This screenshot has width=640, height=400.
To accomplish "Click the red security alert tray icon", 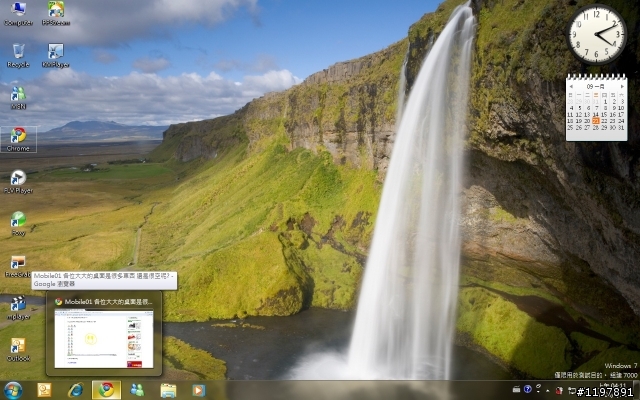I will pyautogui.click(x=559, y=391).
